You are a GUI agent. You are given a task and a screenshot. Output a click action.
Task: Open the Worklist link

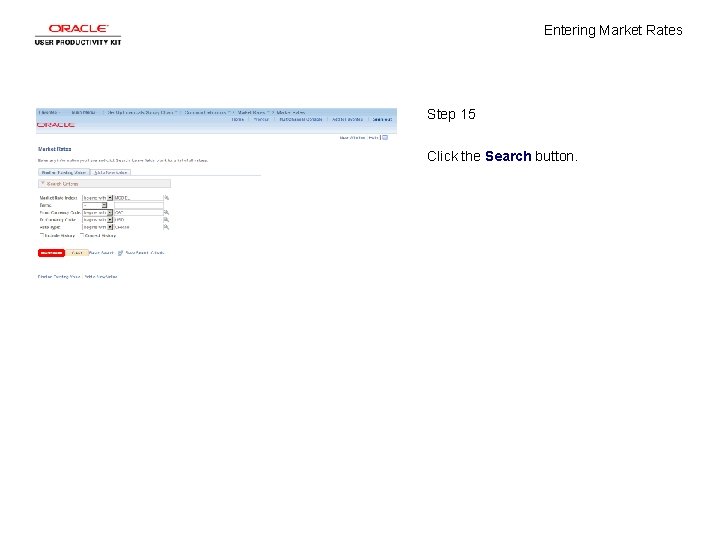coord(261,119)
